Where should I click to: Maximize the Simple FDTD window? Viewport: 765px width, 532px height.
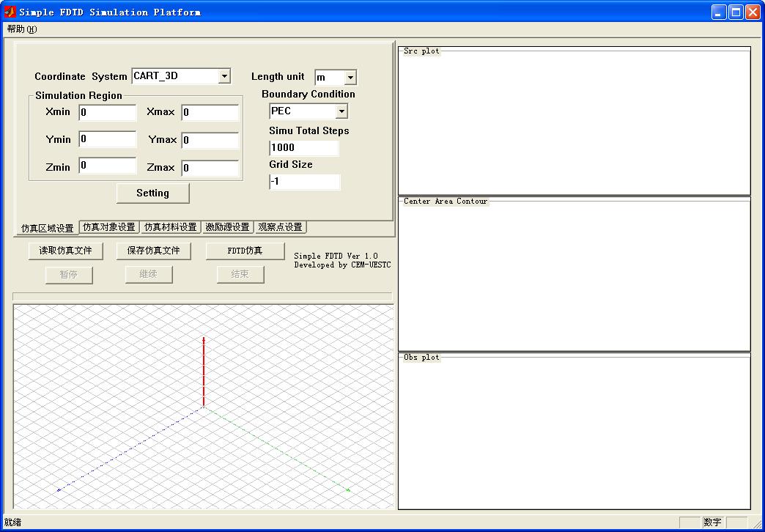coord(736,12)
